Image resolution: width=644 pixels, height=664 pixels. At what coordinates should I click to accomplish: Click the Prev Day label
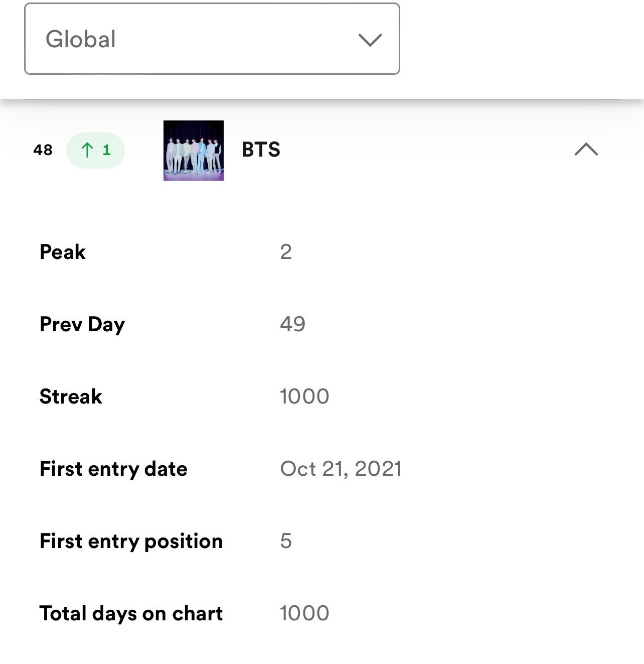82,325
